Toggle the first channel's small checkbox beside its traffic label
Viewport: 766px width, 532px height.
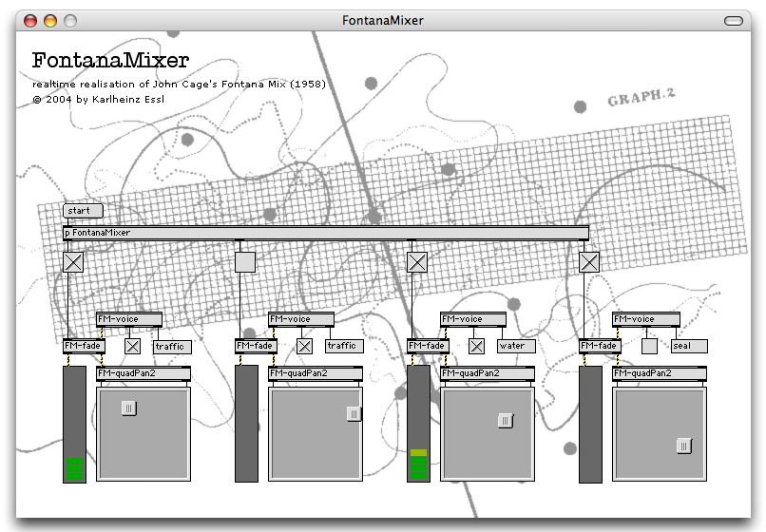click(x=132, y=347)
